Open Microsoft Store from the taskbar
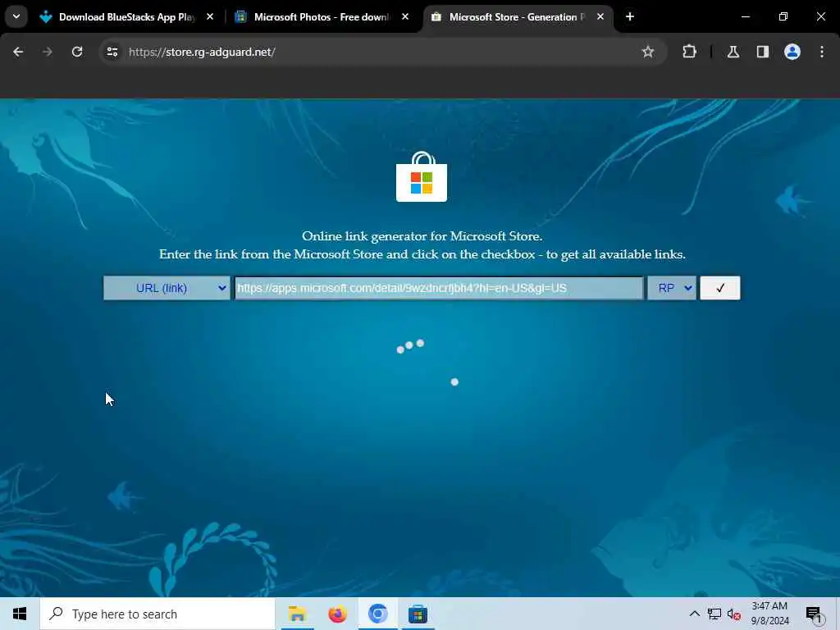The height and width of the screenshot is (630, 840). point(418,614)
